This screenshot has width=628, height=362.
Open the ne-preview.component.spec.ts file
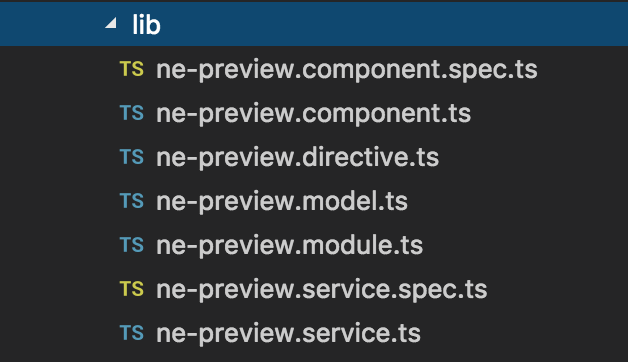point(346,70)
